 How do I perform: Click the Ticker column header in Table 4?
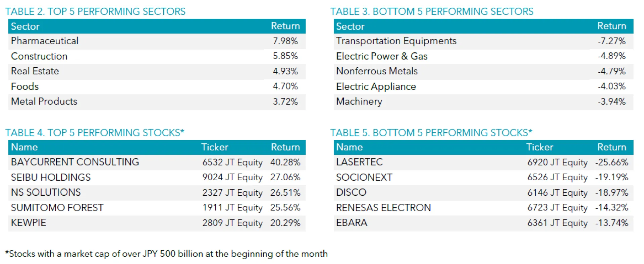(215, 147)
